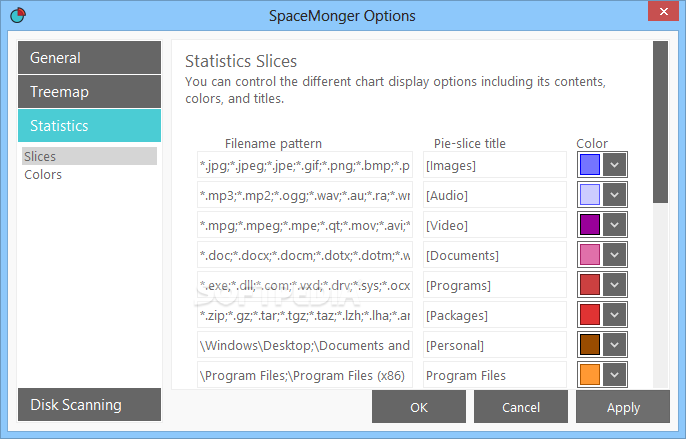
Task: Click the [Audio] pie-slice title field
Action: tap(495, 195)
